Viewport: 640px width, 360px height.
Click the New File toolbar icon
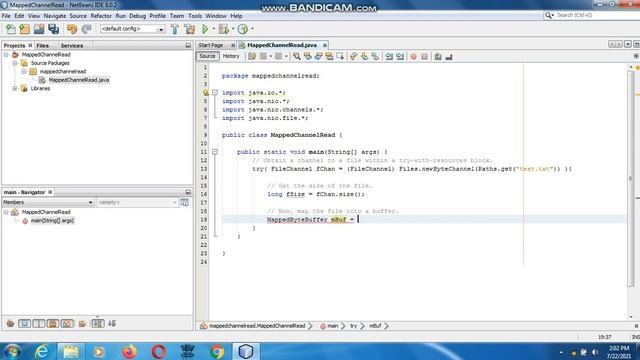pos(11,29)
